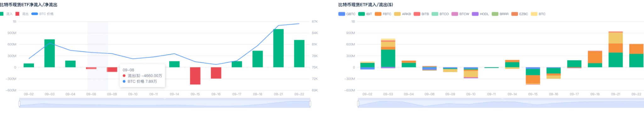Click the flow chart range slider track
The width and height of the screenshot is (644, 114).
501,104
